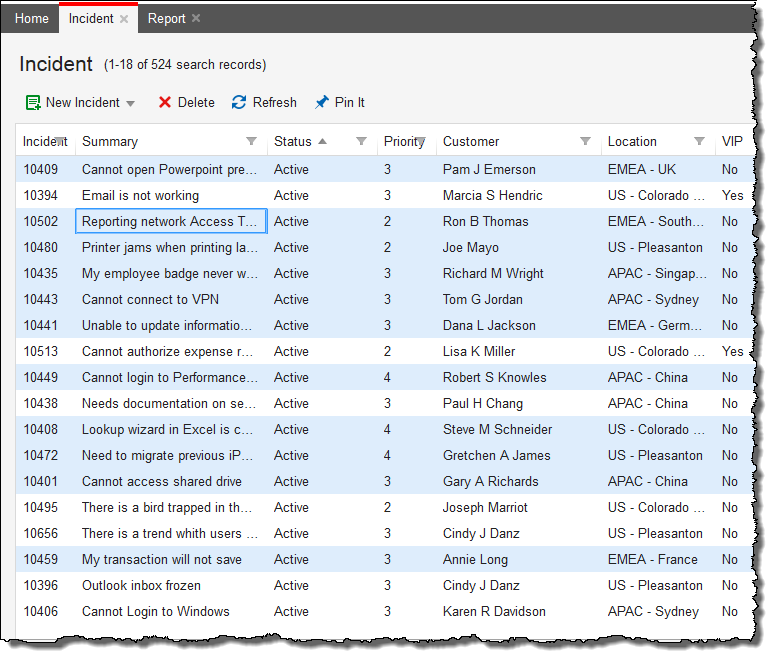Click 'Outlook inbox frozen' summary
Image resolution: width=774 pixels, height=658 pixels.
[x=141, y=585]
